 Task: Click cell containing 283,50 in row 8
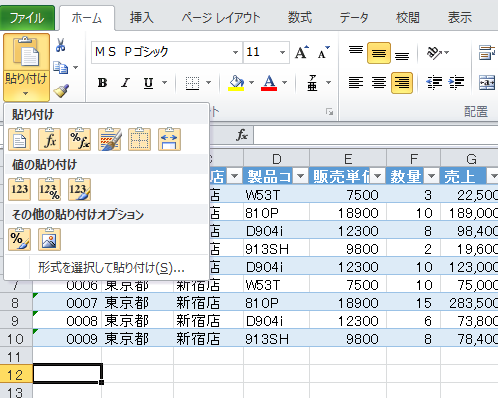pyautogui.click(x=469, y=303)
